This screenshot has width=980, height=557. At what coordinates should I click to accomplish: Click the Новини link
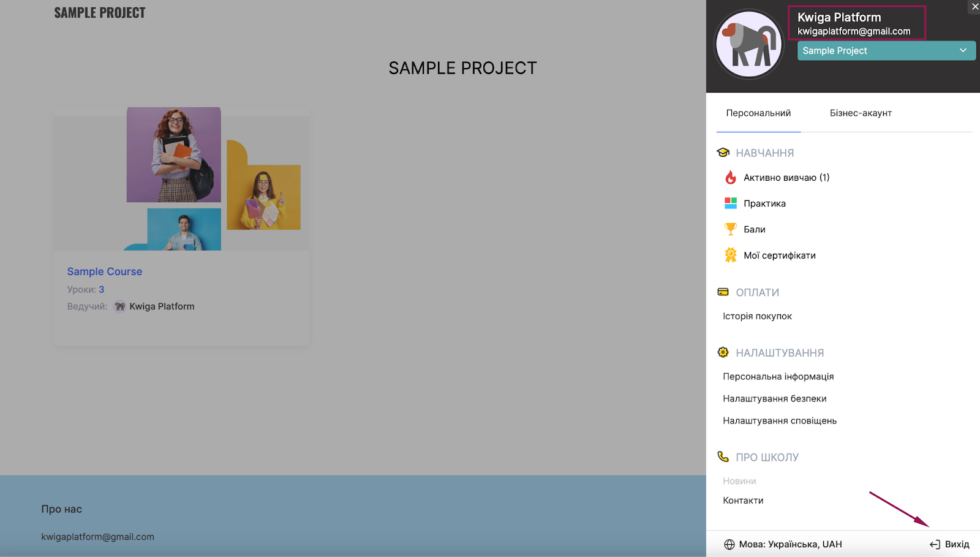pos(739,481)
